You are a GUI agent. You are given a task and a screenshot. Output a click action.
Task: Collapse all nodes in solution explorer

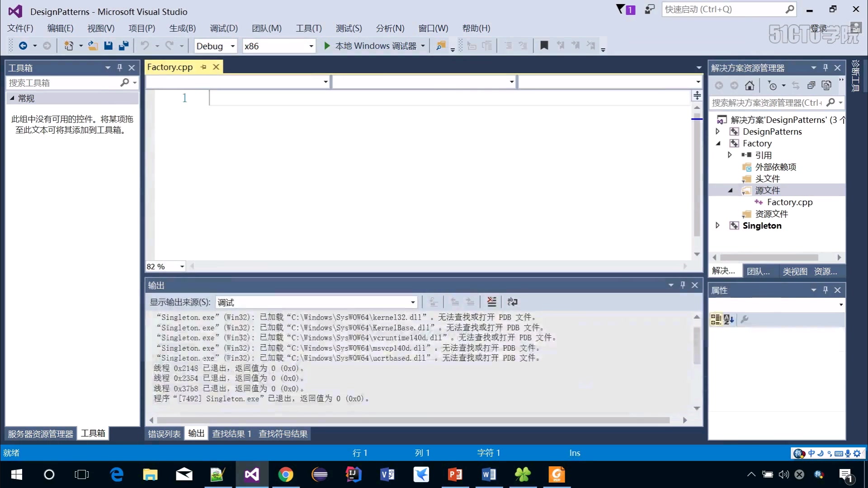pyautogui.click(x=811, y=85)
